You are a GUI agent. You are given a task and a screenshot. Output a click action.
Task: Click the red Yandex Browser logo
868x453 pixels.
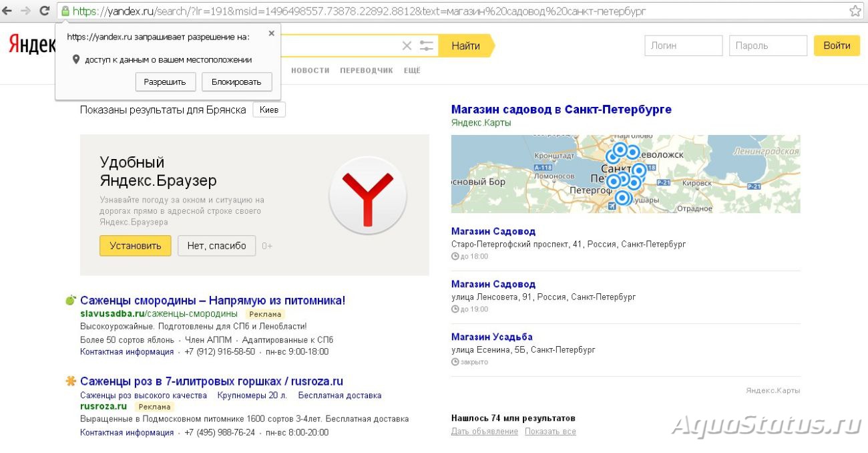coord(368,196)
